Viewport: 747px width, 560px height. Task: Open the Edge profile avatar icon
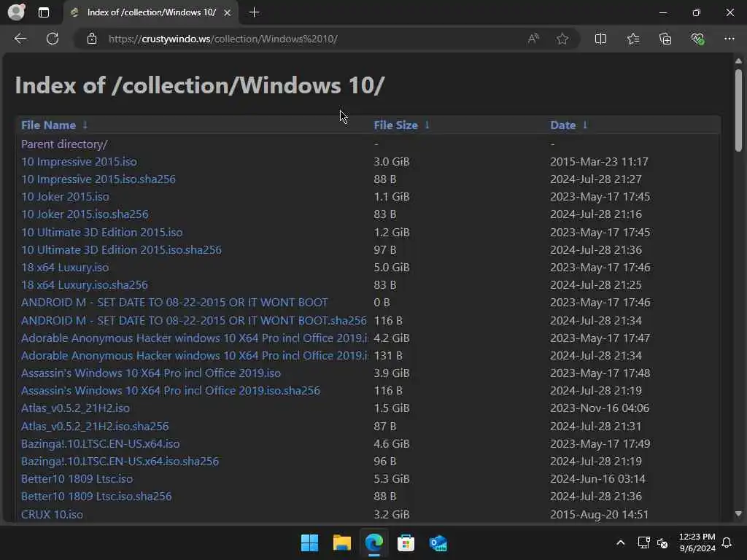(16, 12)
